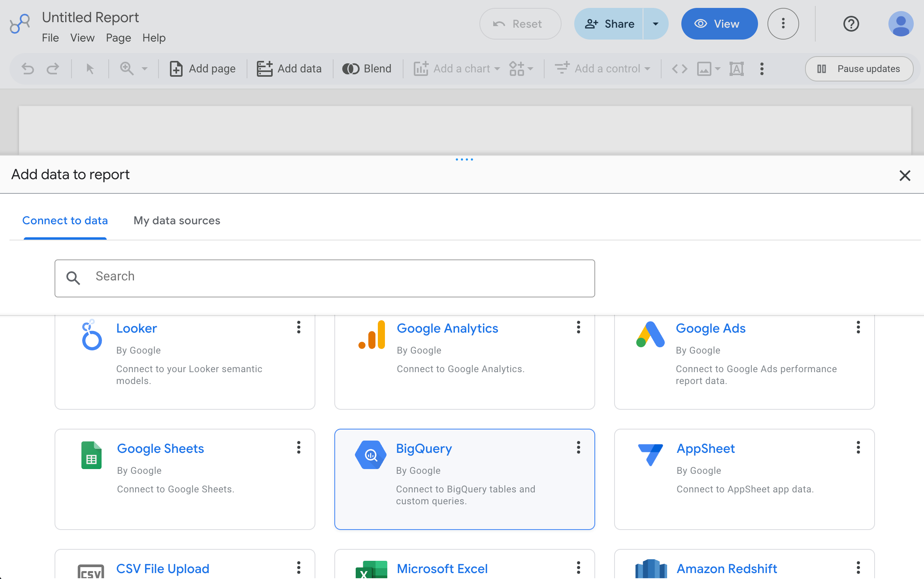Select the AppSheet connector title

pos(705,448)
